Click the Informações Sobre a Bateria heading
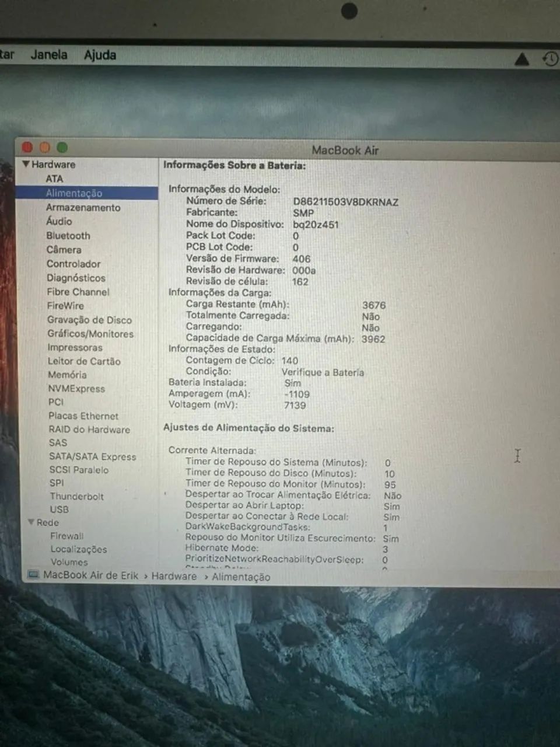The height and width of the screenshot is (747, 560). point(235,165)
